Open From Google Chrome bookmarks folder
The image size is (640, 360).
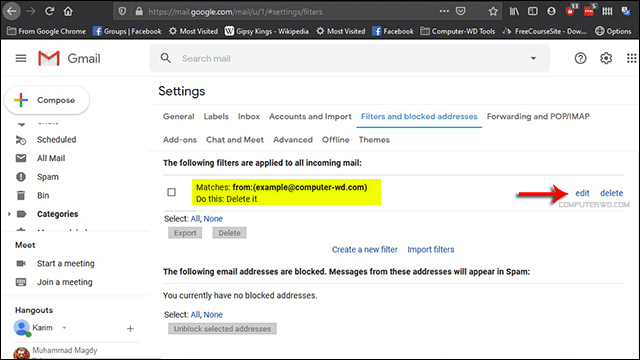point(47,31)
